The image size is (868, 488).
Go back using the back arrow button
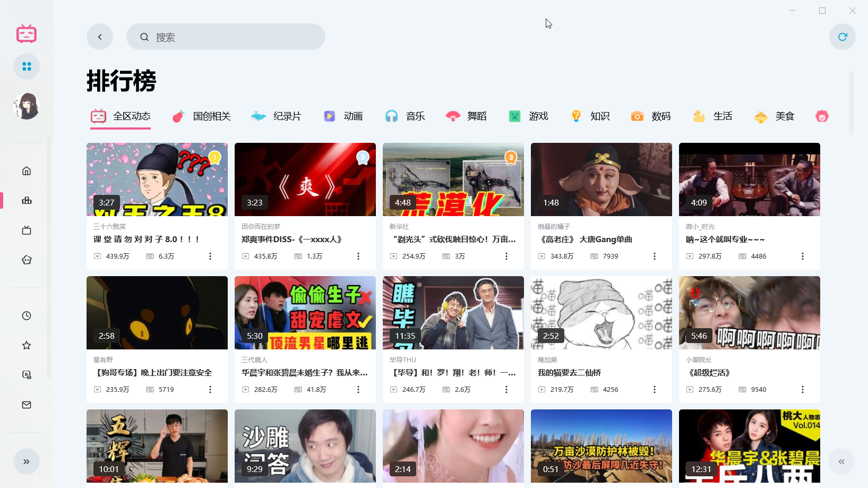tap(100, 37)
